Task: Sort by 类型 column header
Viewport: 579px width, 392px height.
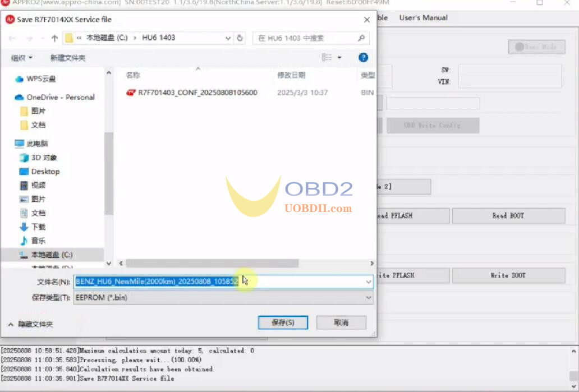Action: tap(367, 75)
